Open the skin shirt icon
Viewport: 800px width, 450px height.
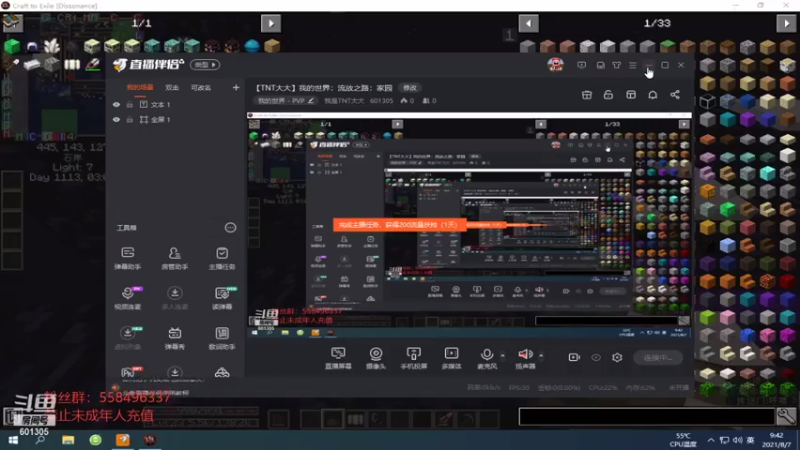point(617,65)
